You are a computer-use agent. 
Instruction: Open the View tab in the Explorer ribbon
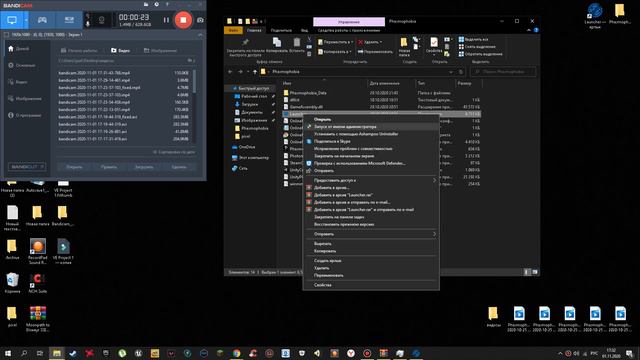pyautogui.click(x=304, y=30)
